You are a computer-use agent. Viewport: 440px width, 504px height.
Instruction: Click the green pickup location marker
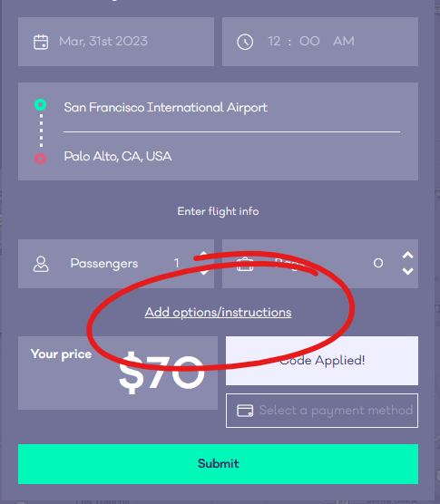click(x=41, y=104)
